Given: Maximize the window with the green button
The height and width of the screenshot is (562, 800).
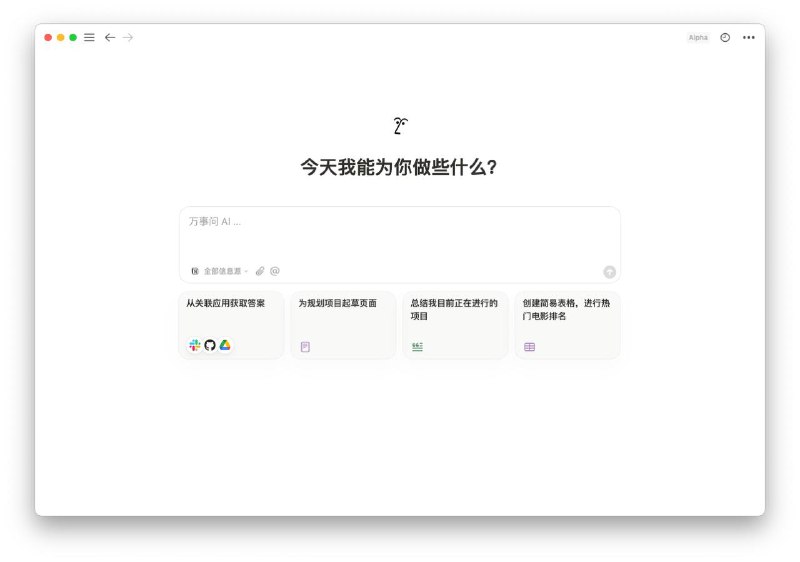Looking at the screenshot, I should pos(73,37).
